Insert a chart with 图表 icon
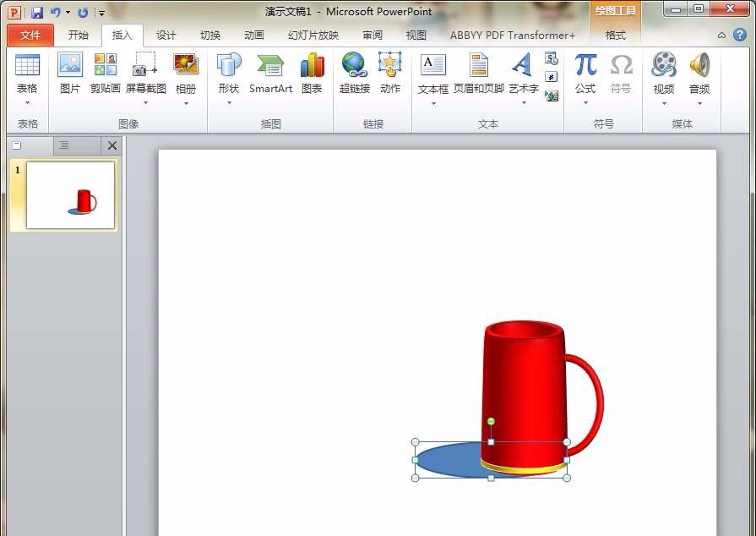The width and height of the screenshot is (756, 536). click(312, 65)
